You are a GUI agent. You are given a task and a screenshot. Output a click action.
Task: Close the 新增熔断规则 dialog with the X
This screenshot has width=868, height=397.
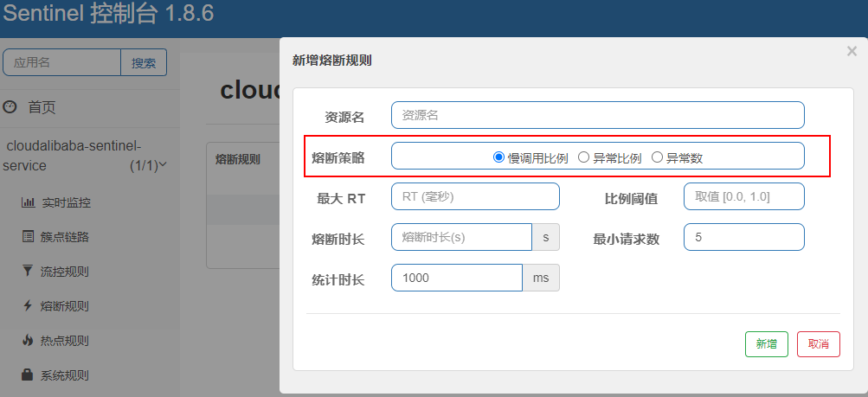(x=852, y=51)
